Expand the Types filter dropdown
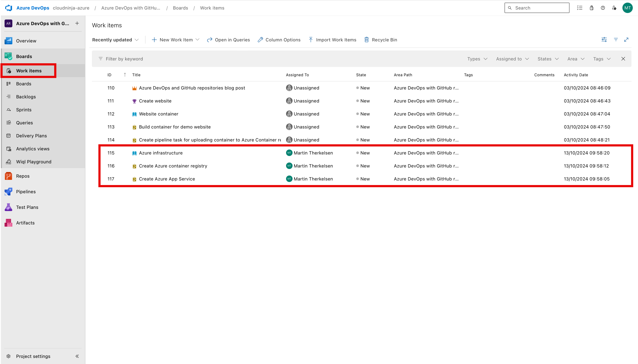Viewport: 638px width, 364px height. tap(477, 59)
